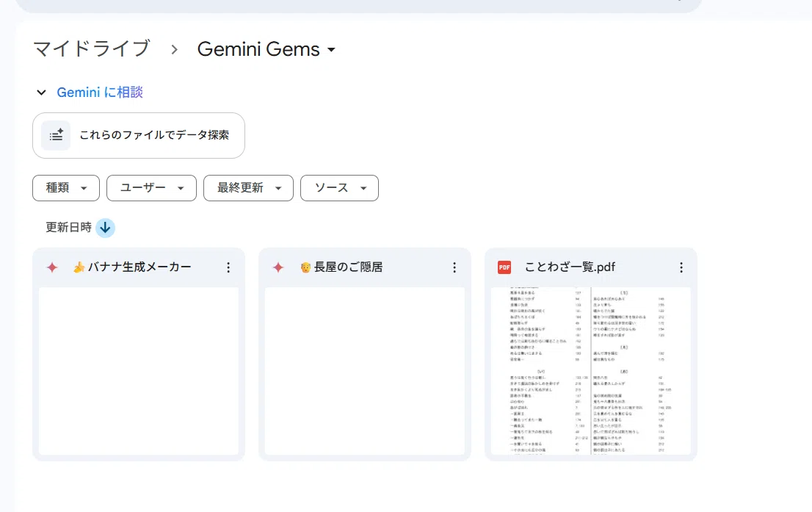Open the 長屋のご隠居 preview thumbnail

pos(365,371)
